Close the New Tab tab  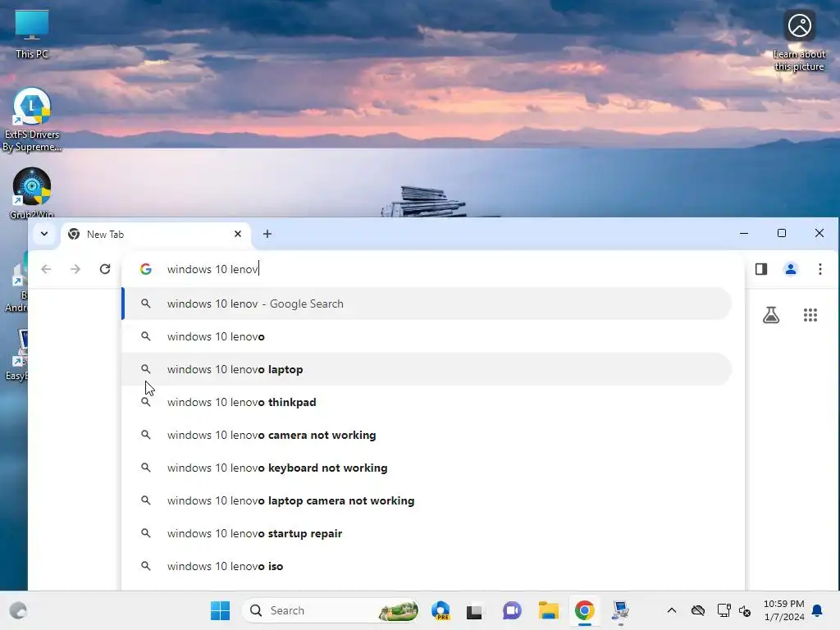click(238, 234)
